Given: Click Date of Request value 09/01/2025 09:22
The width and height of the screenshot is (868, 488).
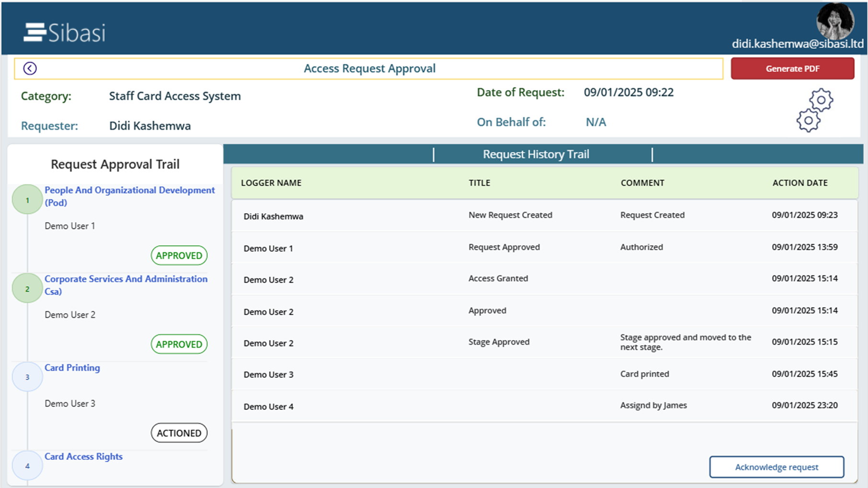Looking at the screenshot, I should point(628,92).
